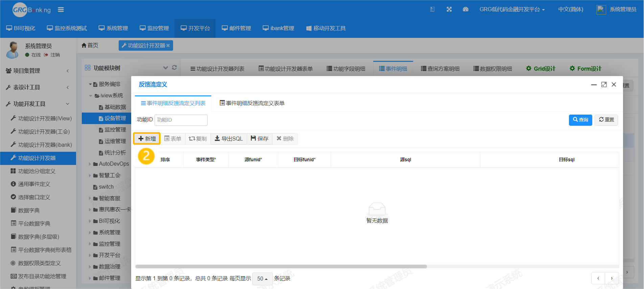
Task: Select 统计分析 in module tree
Action: (x=113, y=153)
